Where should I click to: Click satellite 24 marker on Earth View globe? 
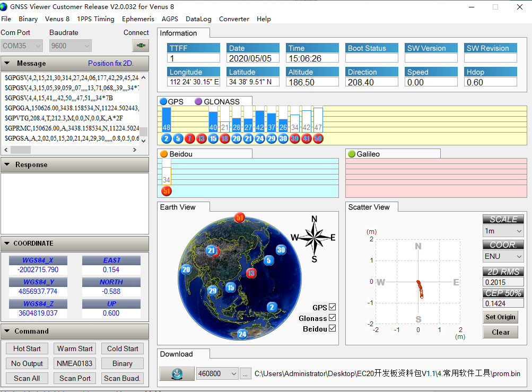pyautogui.click(x=242, y=334)
